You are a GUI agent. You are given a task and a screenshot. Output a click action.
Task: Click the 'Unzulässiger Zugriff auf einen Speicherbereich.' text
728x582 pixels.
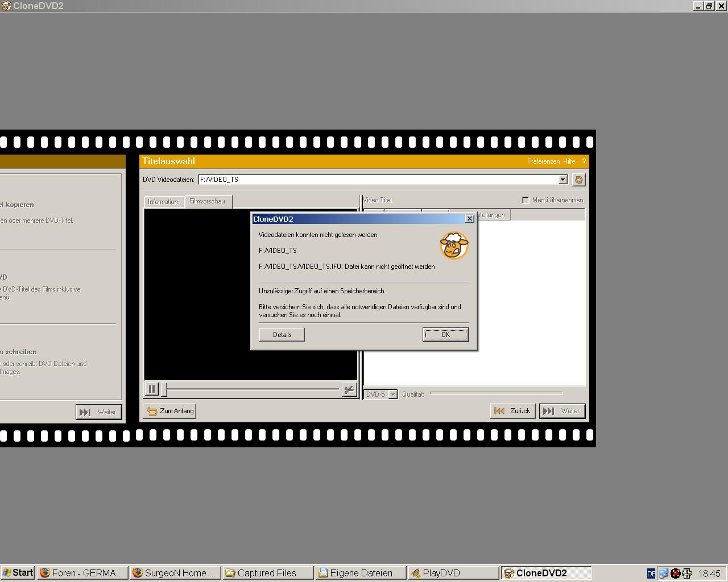(322, 291)
